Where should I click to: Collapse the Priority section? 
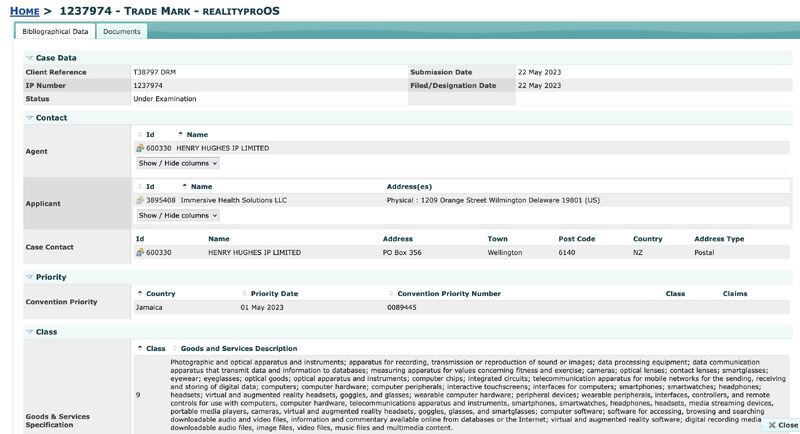point(29,277)
